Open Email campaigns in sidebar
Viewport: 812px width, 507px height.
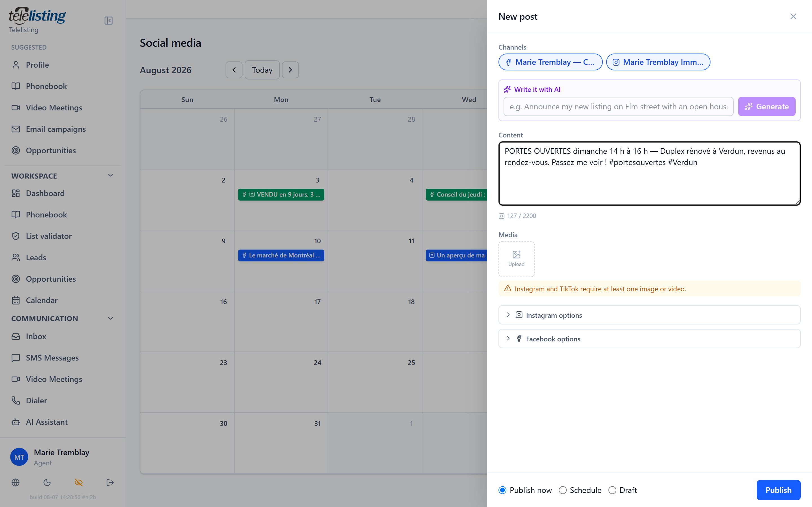point(56,129)
